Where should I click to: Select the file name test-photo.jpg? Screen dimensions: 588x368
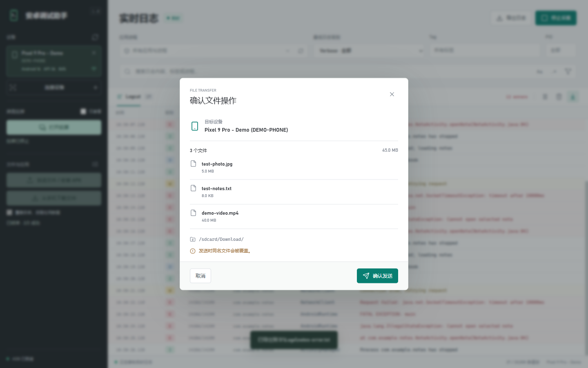pos(217,164)
